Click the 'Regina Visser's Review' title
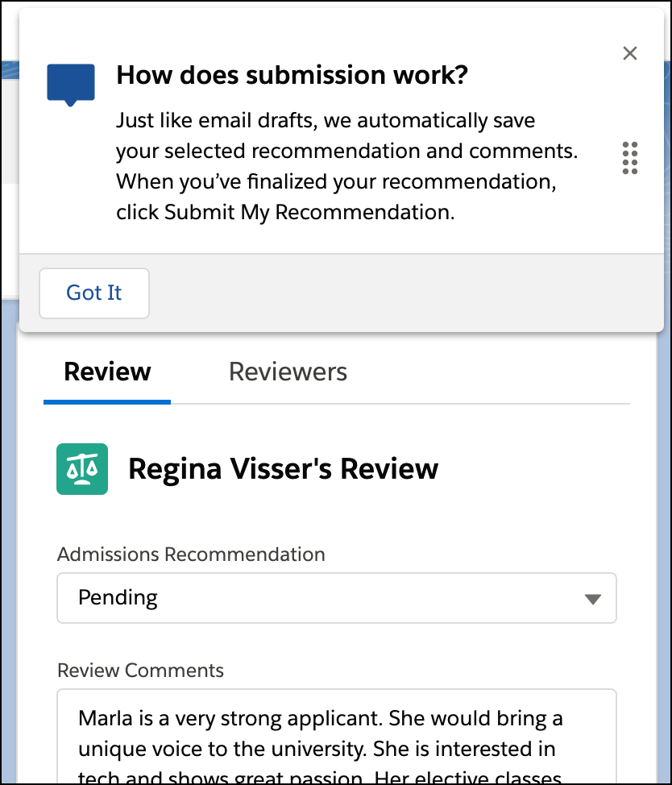The image size is (672, 785). (x=283, y=469)
